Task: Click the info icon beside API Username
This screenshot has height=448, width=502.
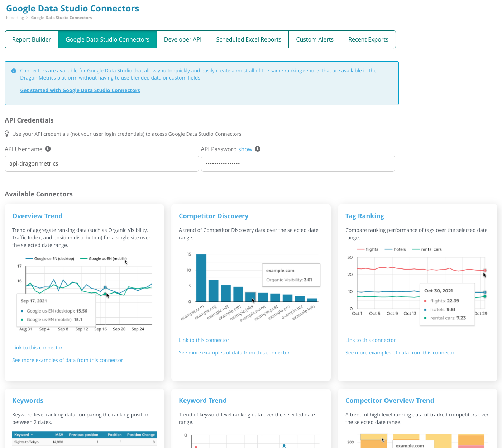Action: [x=48, y=149]
